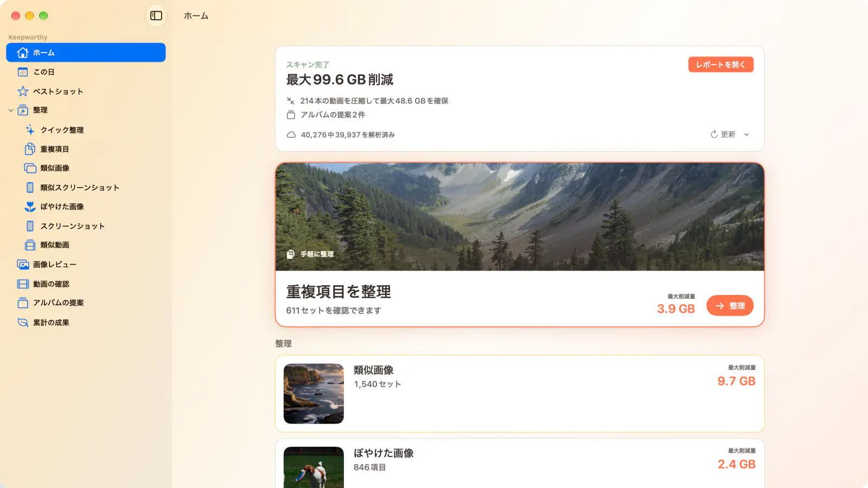This screenshot has height=488, width=868.
Task: Click the 整理 folder icon in sidebar
Action: click(23, 110)
